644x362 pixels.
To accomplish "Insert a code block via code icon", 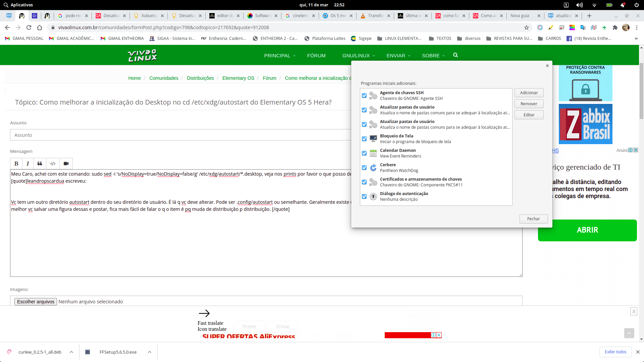I will (53, 164).
